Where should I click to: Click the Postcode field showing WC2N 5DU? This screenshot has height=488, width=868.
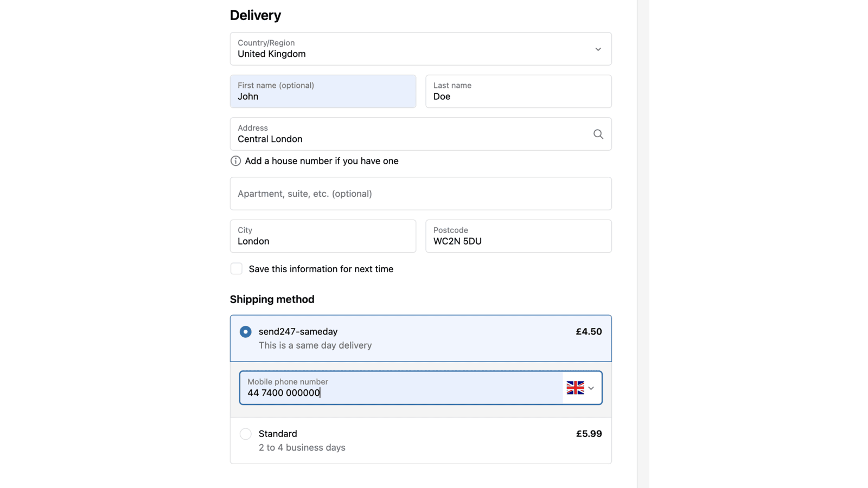point(519,236)
